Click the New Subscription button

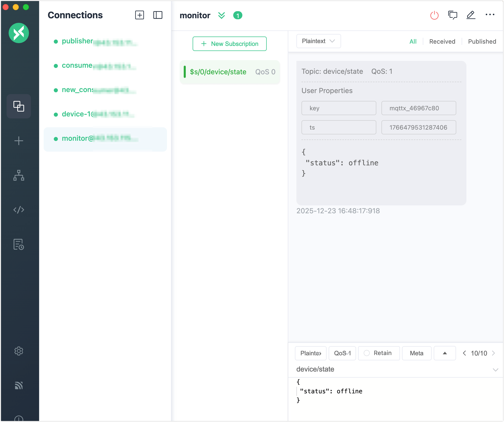pos(229,44)
